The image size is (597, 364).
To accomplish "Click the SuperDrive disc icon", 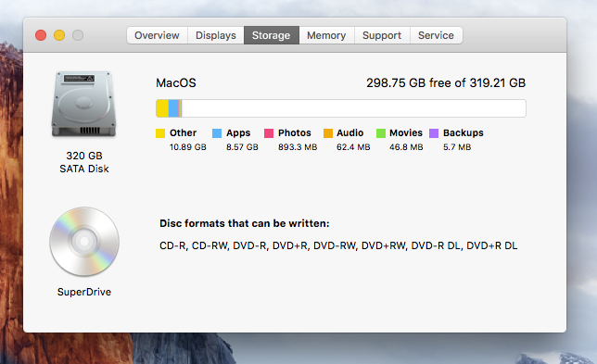I will (84, 242).
